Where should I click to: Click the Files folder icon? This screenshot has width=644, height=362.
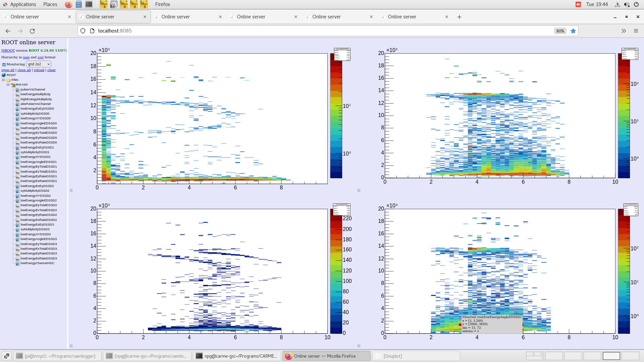pos(8,80)
